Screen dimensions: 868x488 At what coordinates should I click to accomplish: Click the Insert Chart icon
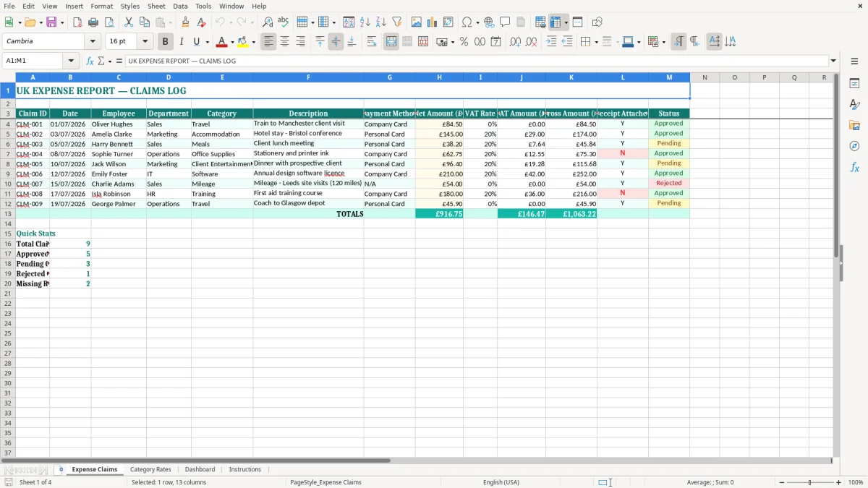coord(433,22)
